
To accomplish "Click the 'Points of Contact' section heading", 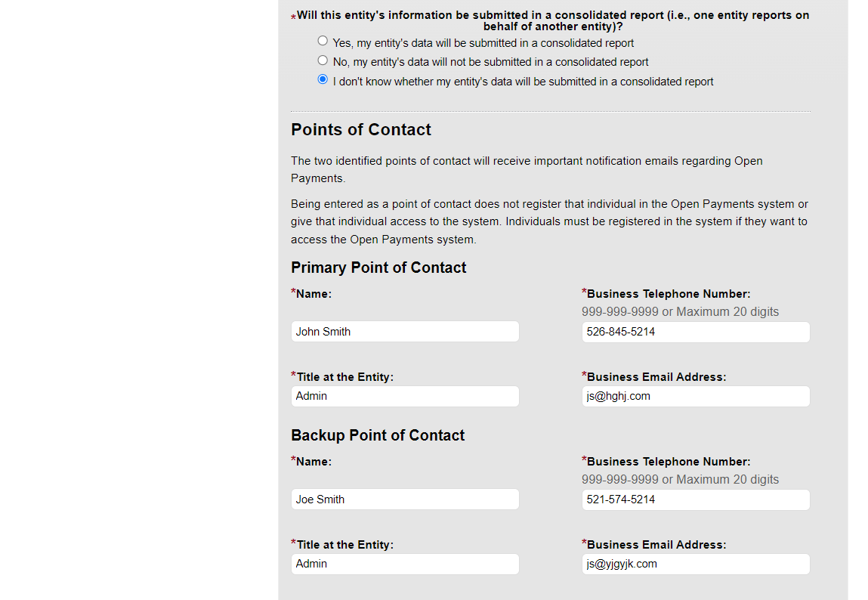I will [x=361, y=130].
